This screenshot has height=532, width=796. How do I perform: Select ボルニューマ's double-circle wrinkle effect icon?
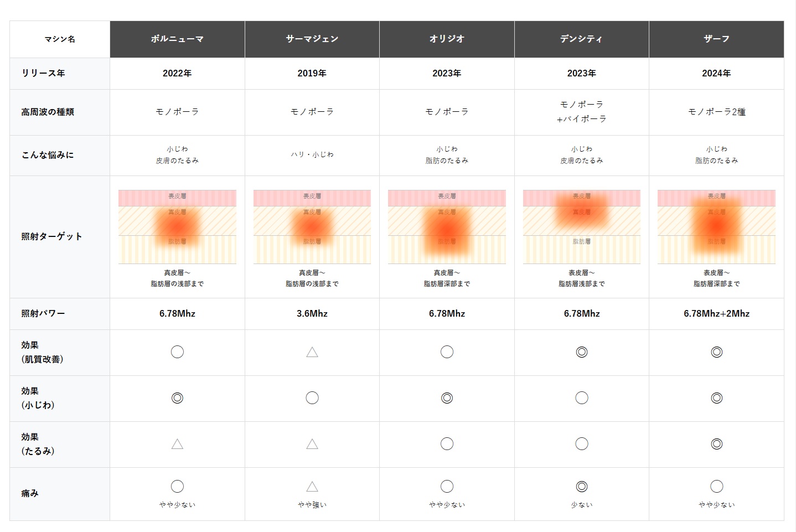coord(177,398)
